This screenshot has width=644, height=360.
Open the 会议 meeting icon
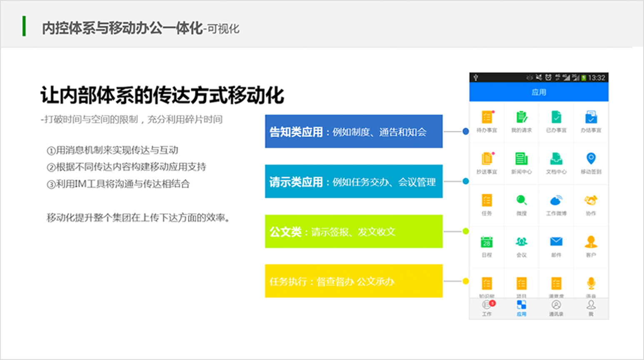click(521, 242)
